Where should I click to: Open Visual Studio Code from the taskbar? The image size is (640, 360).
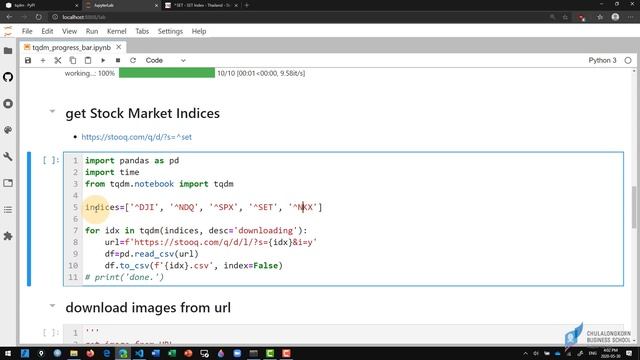139,353
